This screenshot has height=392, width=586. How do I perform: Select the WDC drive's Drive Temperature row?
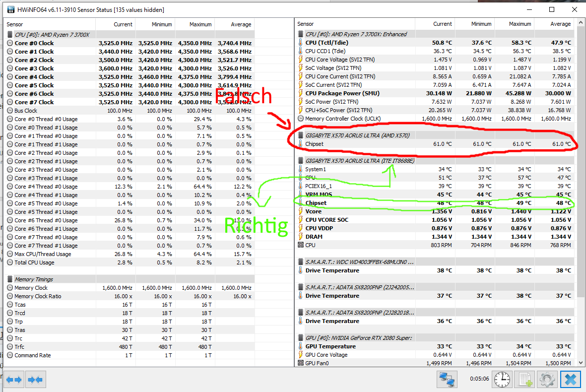pos(435,270)
